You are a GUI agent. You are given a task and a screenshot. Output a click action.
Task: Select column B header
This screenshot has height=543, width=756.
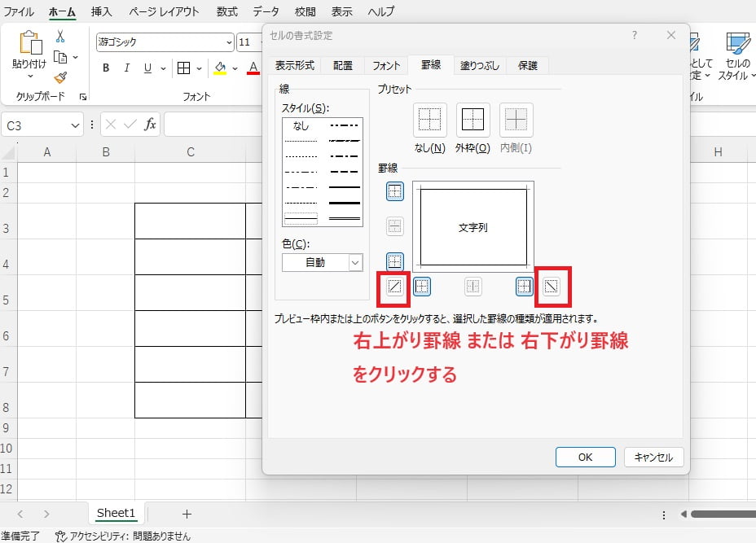[106, 152]
